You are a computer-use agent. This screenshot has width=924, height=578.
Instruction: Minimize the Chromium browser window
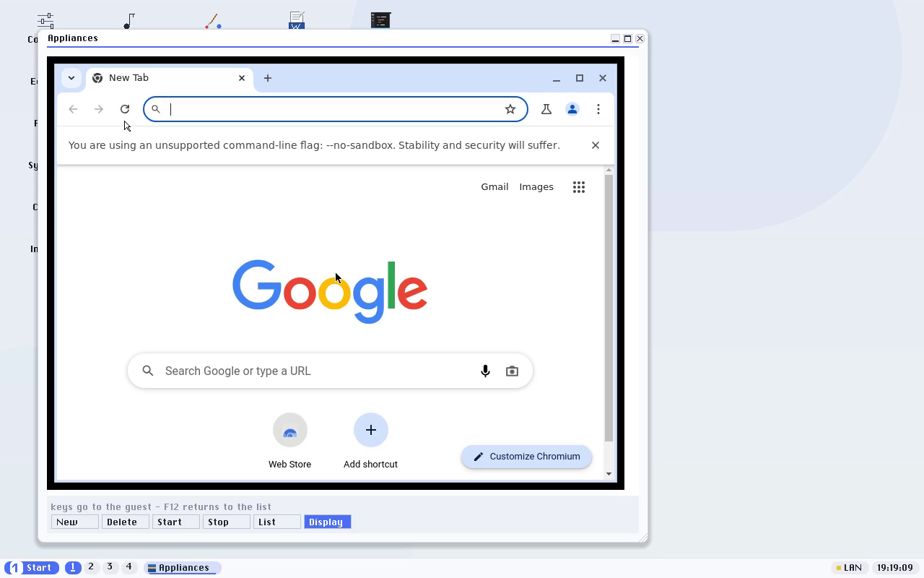(557, 78)
